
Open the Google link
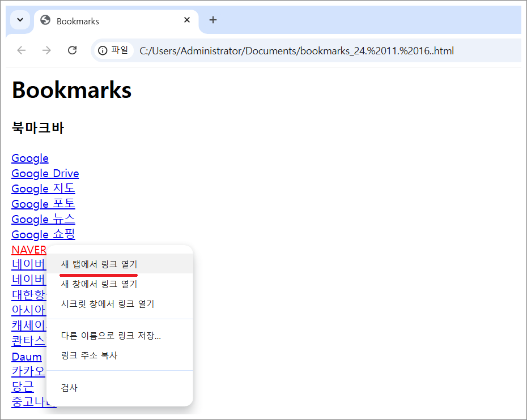tap(30, 158)
